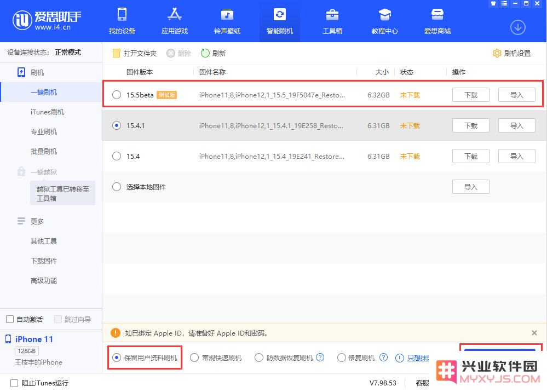Open the list menu icon in title bar

point(504,3)
